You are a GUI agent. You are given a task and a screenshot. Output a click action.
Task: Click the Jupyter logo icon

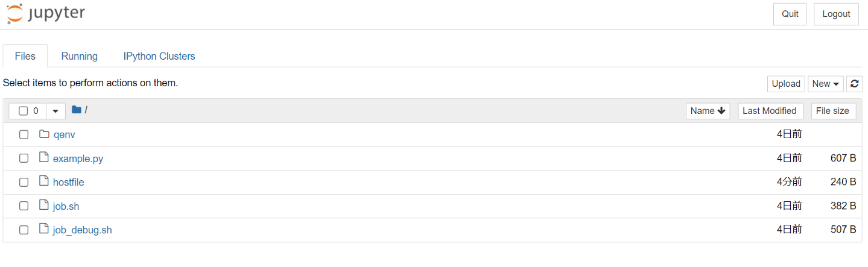[14, 14]
